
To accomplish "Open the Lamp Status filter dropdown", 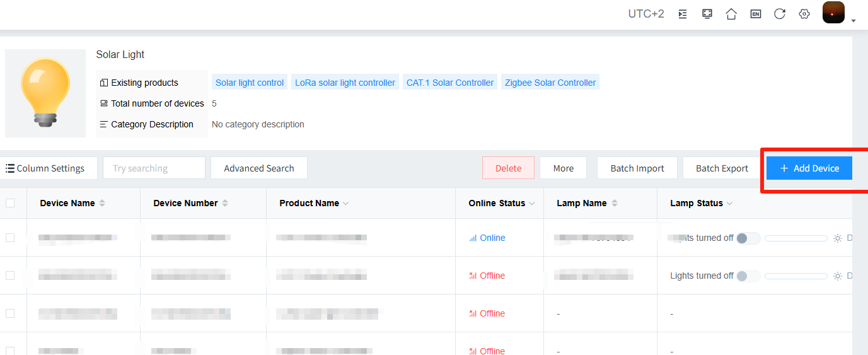I will pos(729,204).
